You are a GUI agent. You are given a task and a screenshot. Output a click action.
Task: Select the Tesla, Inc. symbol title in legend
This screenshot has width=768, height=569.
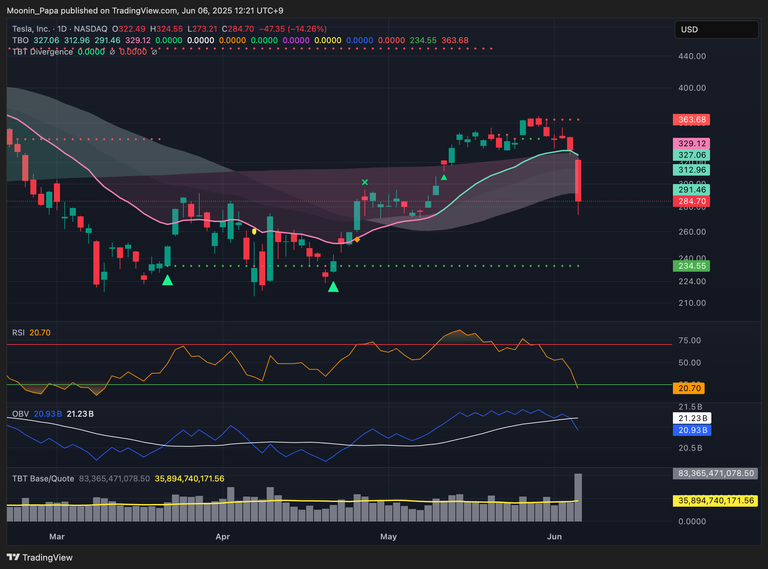coord(31,29)
